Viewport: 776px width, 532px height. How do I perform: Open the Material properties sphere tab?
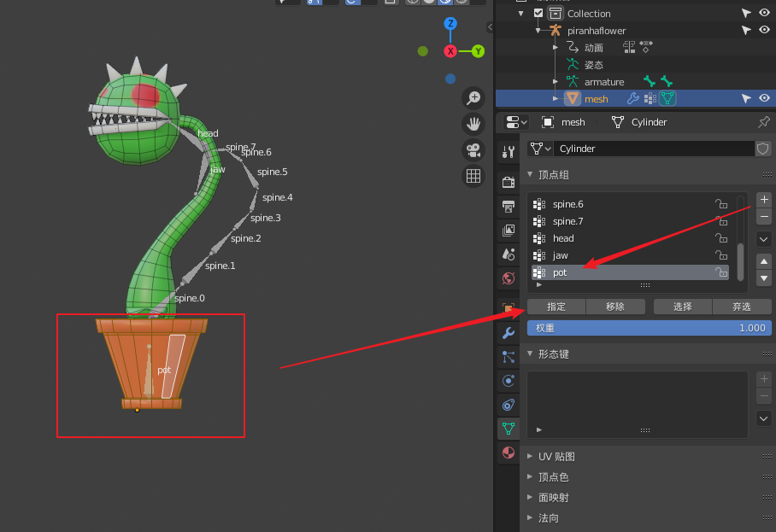click(509, 453)
